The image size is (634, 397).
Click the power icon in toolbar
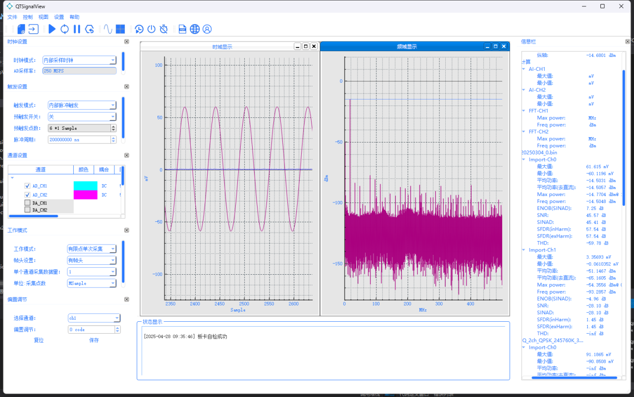click(151, 29)
